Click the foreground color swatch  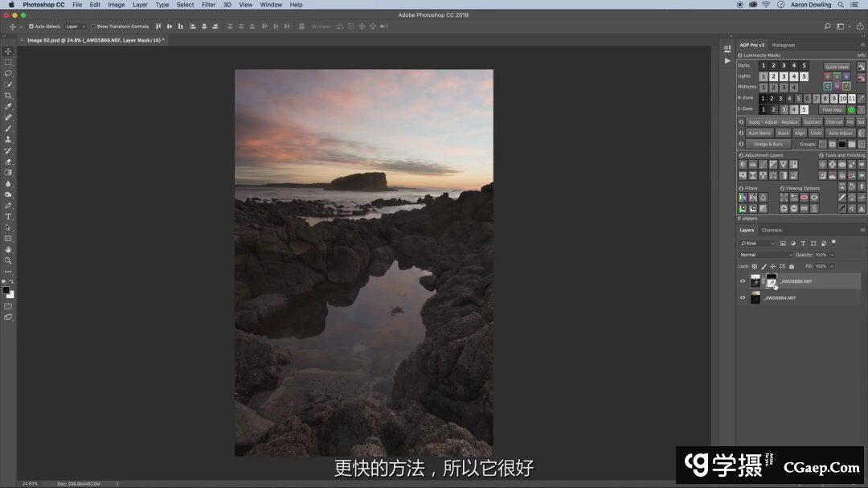point(6,290)
